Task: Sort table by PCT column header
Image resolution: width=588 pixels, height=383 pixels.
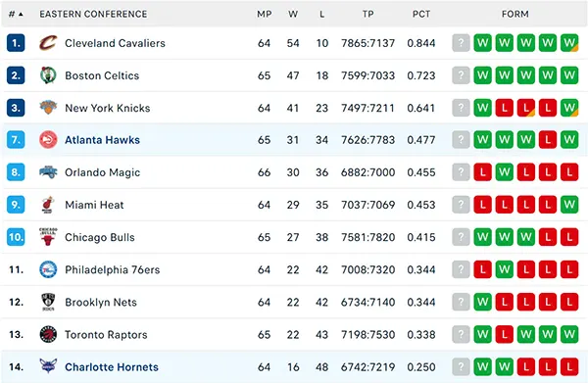Action: click(x=421, y=14)
